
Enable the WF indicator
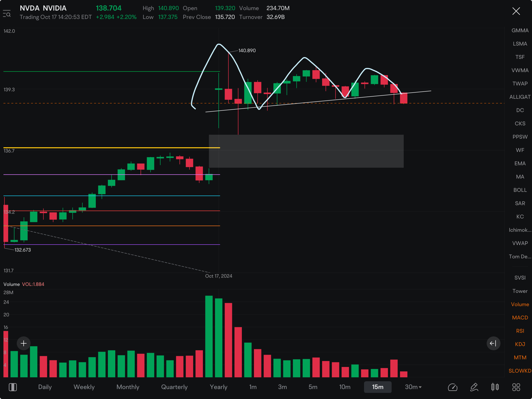tap(520, 150)
